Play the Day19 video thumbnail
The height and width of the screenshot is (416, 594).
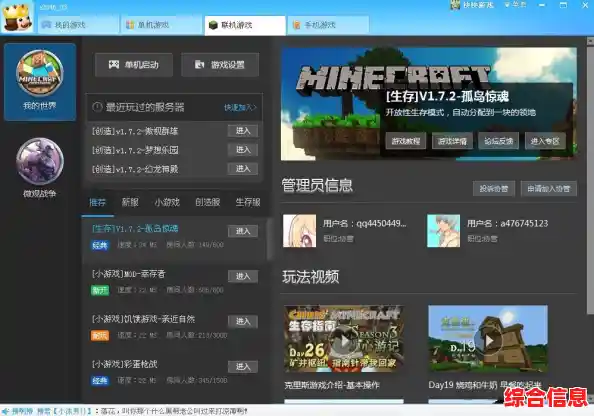click(x=488, y=339)
